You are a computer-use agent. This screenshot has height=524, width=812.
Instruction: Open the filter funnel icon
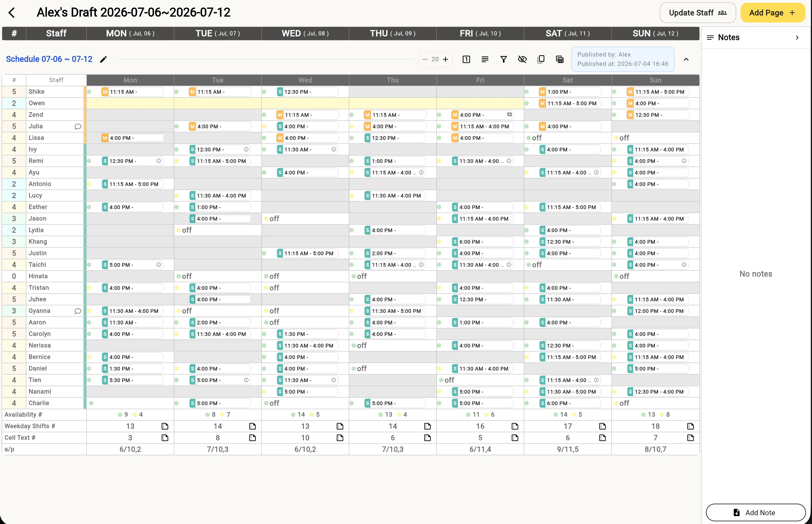pyautogui.click(x=504, y=60)
